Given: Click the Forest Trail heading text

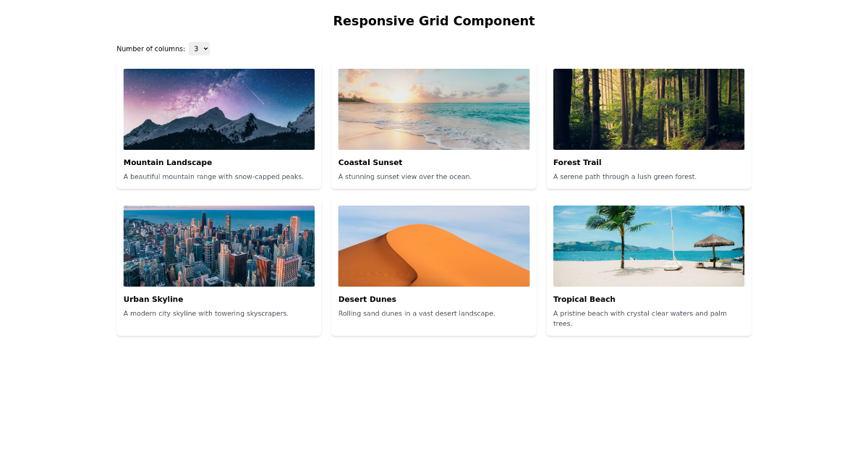Looking at the screenshot, I should [x=577, y=162].
